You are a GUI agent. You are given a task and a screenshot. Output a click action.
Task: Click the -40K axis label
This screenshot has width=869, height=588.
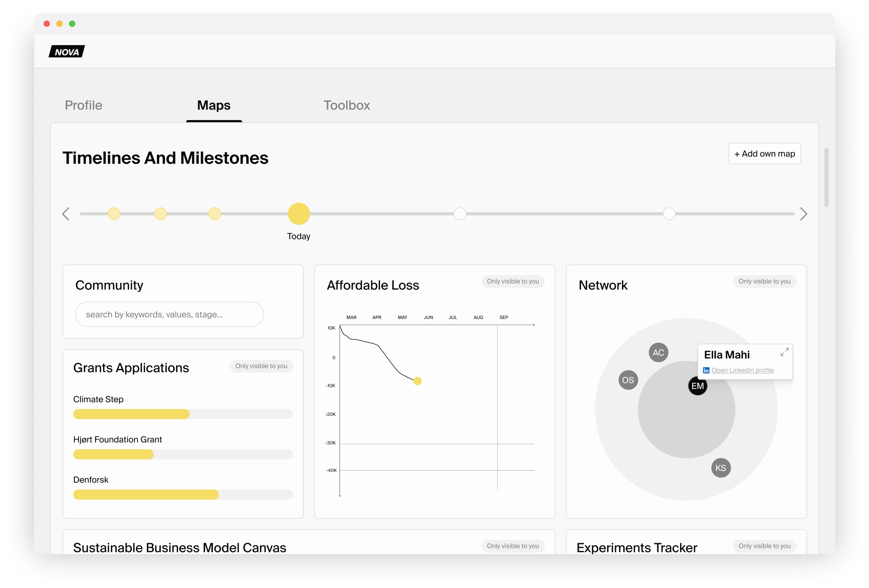tap(331, 470)
